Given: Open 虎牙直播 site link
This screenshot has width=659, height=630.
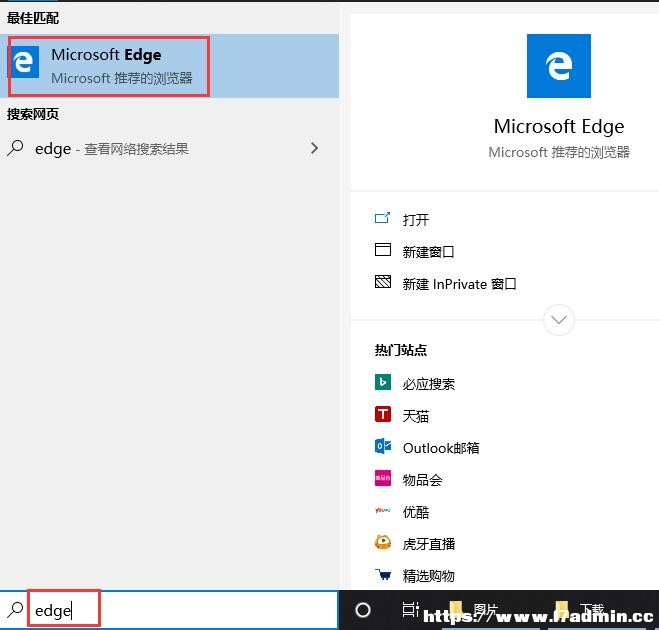Looking at the screenshot, I should pyautogui.click(x=429, y=544).
